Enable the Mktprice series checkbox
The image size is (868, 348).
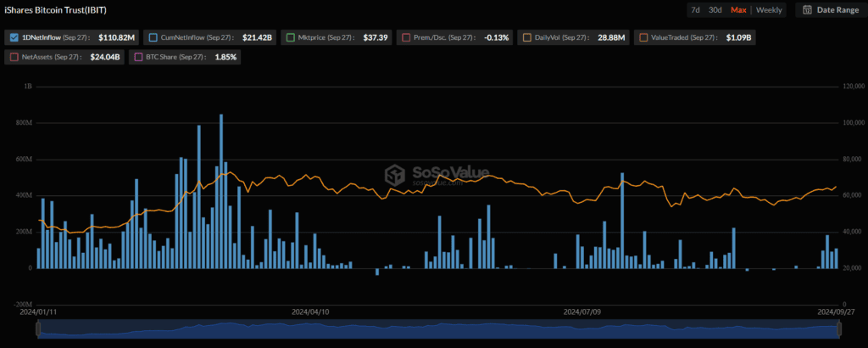(291, 37)
